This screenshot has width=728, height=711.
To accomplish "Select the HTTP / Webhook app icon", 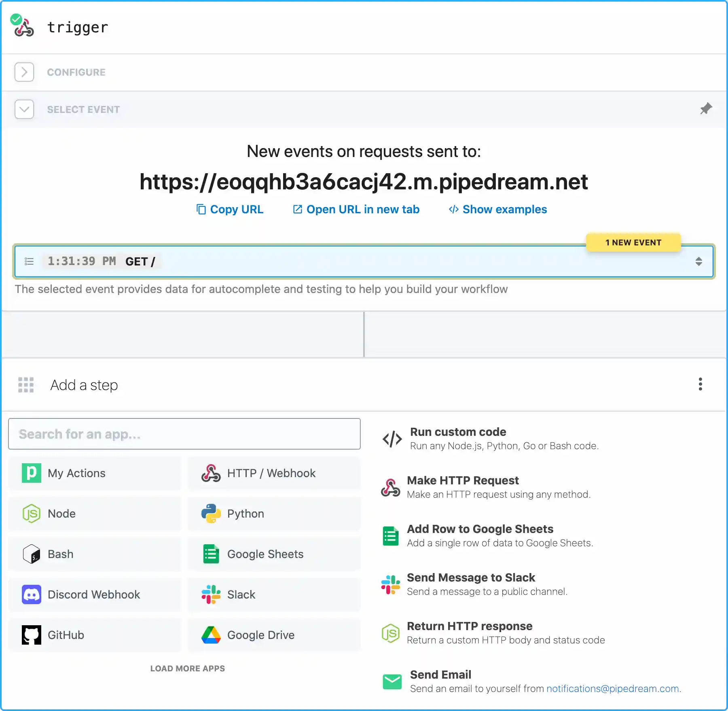I will click(211, 473).
